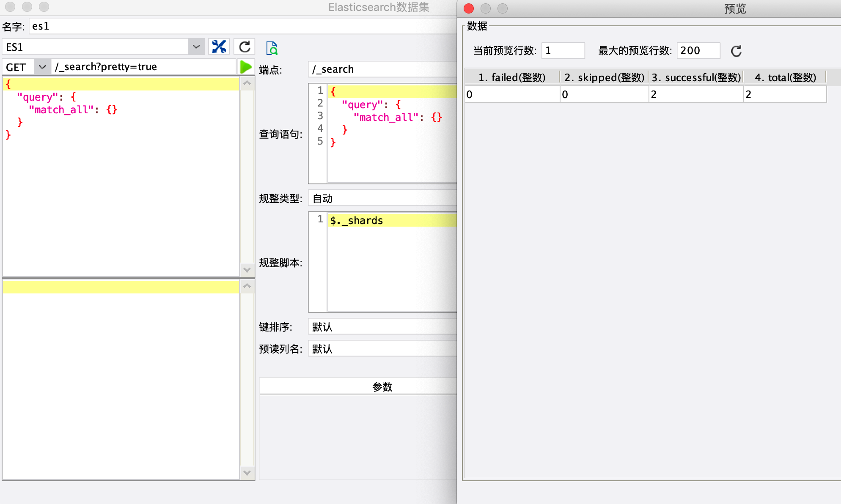Click the failed(整数) column header
Screen dimensions: 841x504
[x=512, y=77]
